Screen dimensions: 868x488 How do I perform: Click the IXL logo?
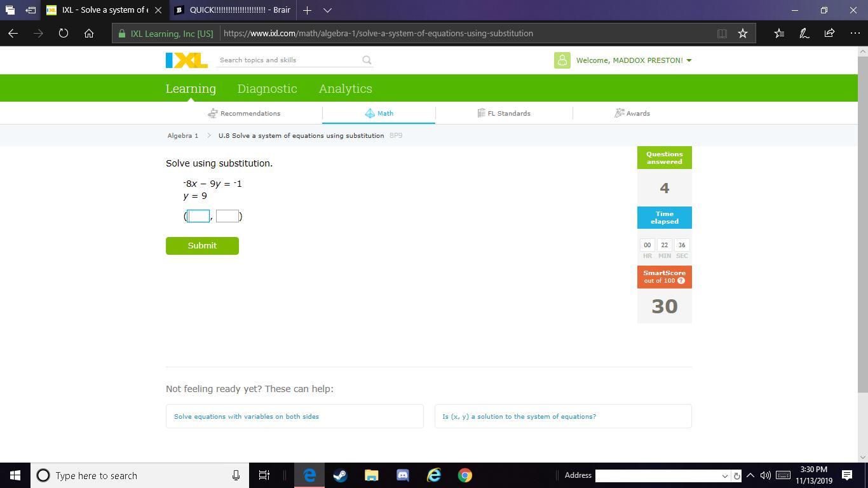186,60
